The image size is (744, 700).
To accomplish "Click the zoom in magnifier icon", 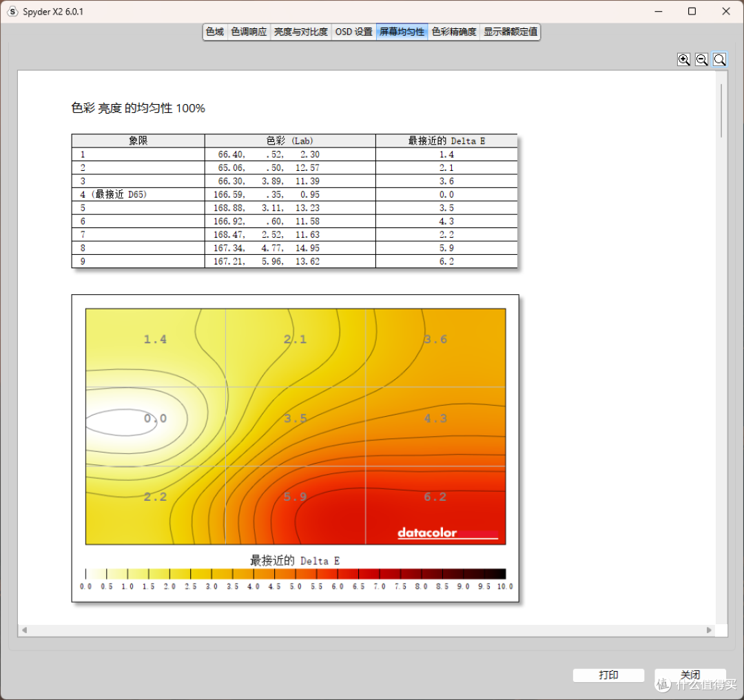I will click(x=683, y=60).
